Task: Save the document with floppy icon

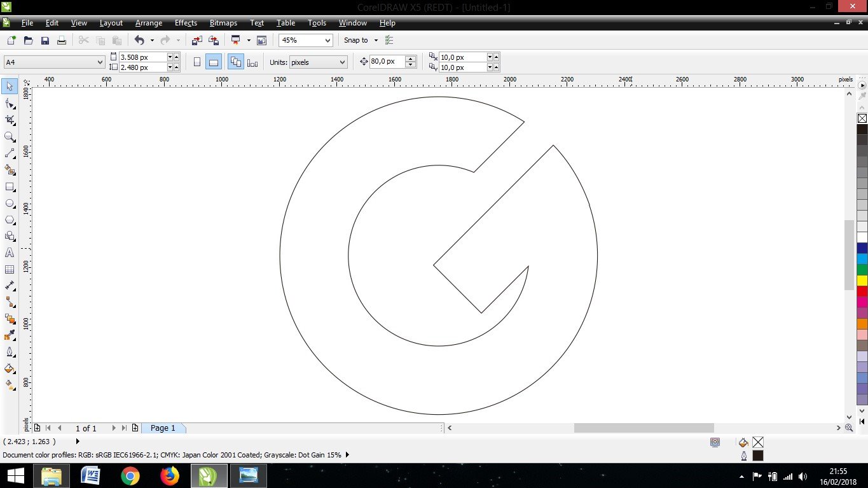Action: [45, 40]
